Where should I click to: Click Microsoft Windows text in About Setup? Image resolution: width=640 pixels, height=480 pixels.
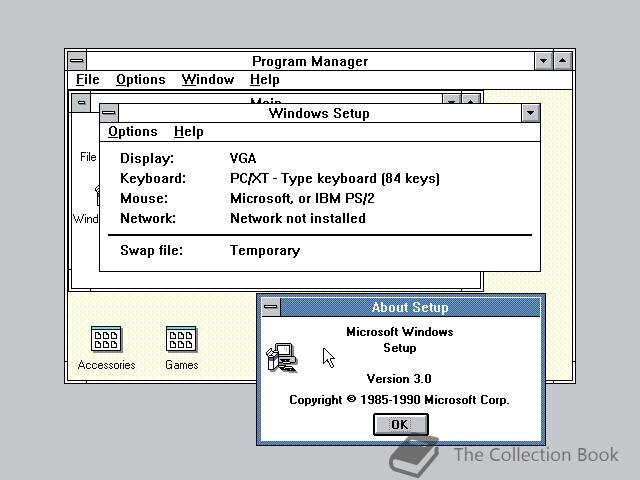click(x=400, y=332)
